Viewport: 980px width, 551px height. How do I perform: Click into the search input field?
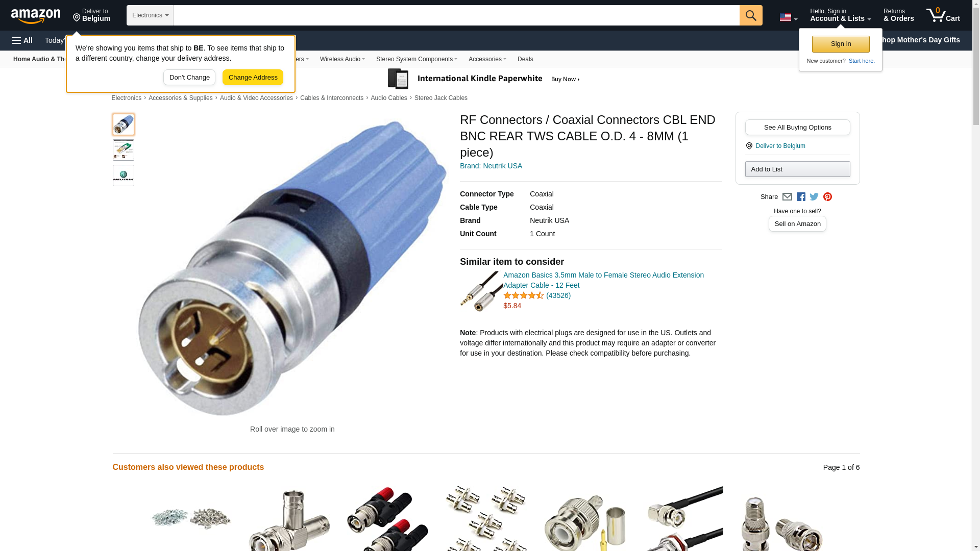456,15
